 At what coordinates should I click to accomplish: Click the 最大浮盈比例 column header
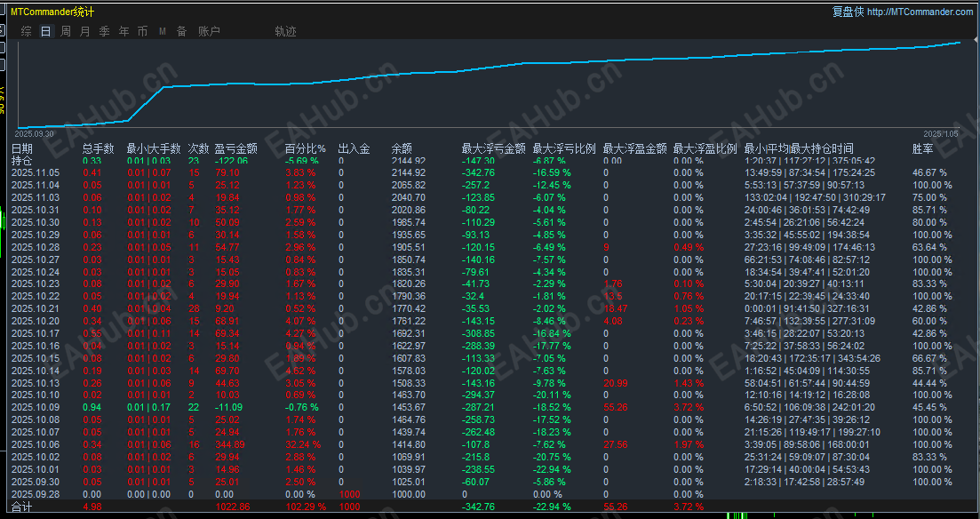705,148
